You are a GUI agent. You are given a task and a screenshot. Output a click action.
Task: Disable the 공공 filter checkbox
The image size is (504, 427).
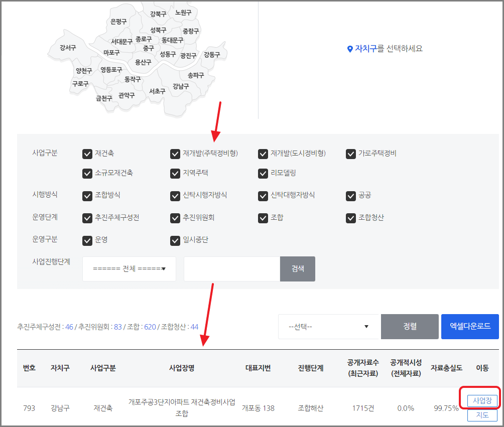[x=351, y=196]
